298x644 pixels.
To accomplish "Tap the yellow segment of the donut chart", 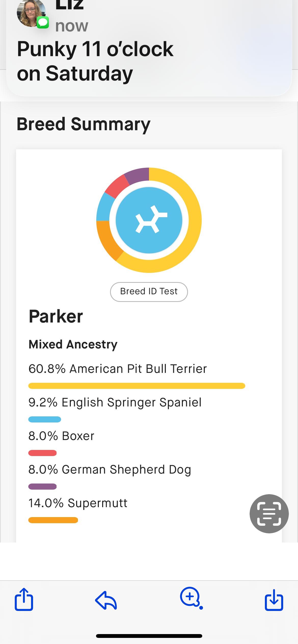I will 194,229.
